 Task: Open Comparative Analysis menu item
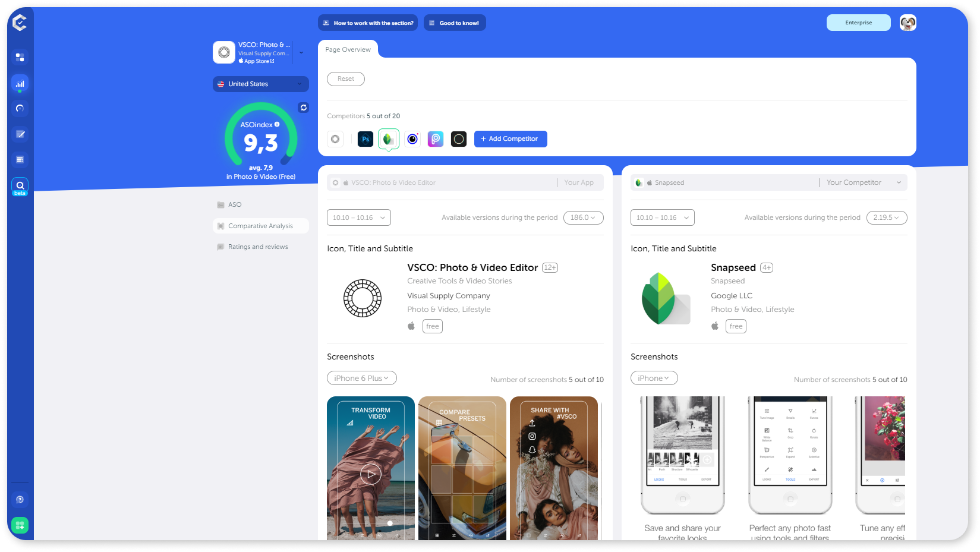point(261,226)
